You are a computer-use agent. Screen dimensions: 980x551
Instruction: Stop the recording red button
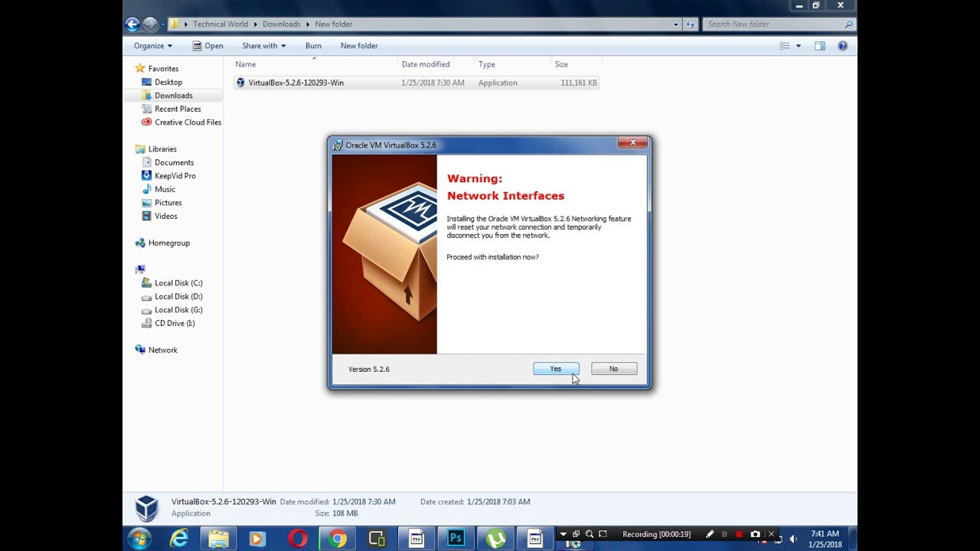[739, 534]
